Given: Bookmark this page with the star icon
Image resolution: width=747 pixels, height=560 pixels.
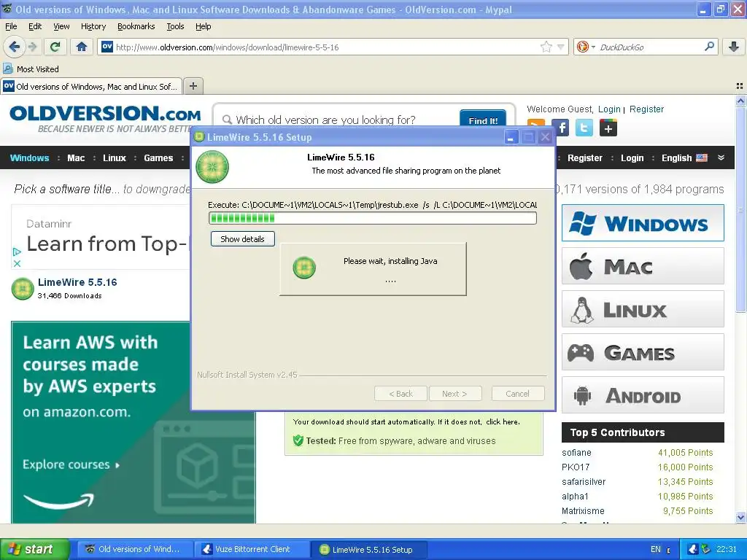Looking at the screenshot, I should pyautogui.click(x=546, y=47).
